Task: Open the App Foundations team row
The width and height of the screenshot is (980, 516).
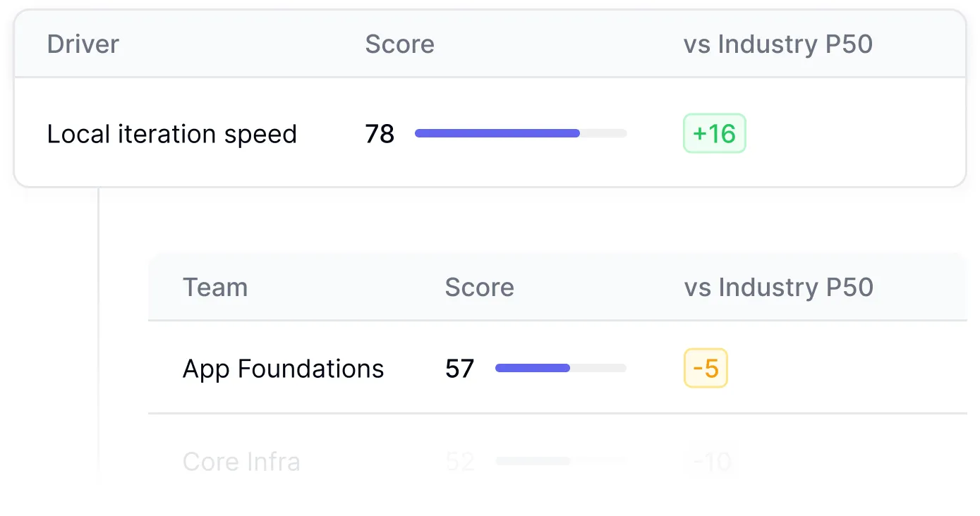Action: 283,369
